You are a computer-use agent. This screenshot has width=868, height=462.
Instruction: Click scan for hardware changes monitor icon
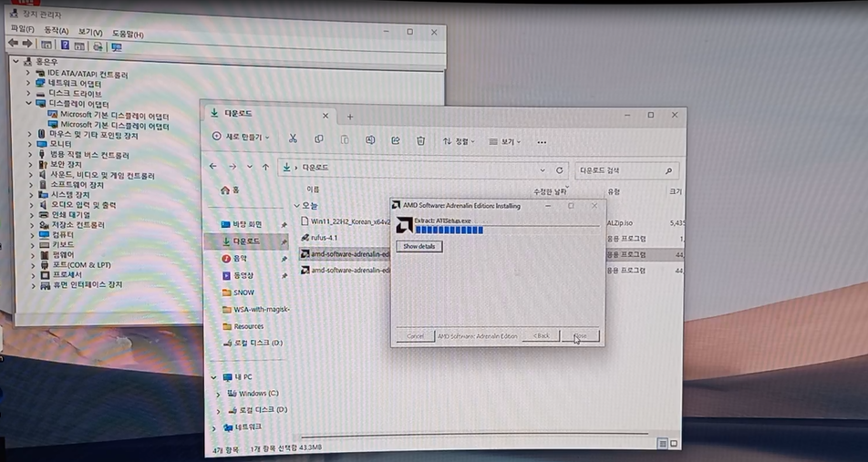pyautogui.click(x=117, y=47)
